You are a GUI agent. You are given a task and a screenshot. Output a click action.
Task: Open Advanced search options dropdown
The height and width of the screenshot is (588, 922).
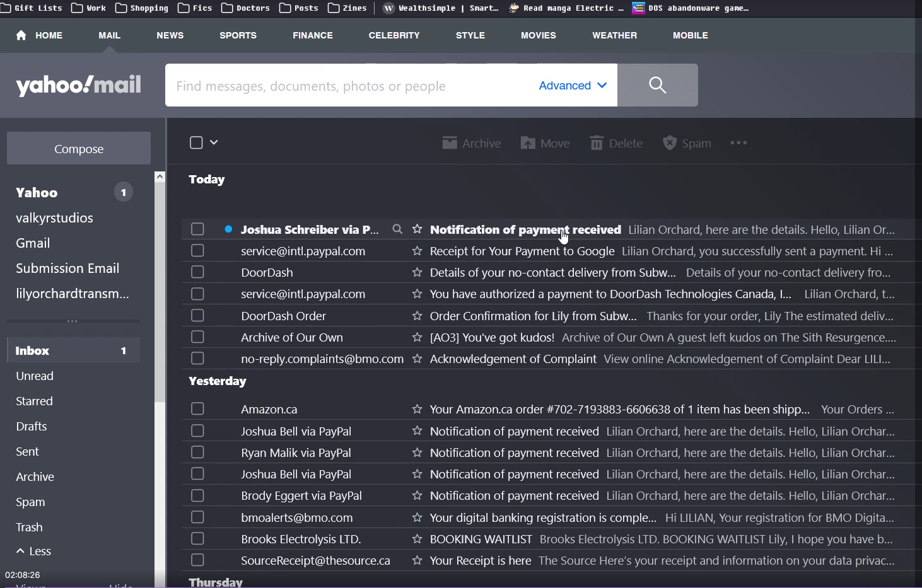click(x=573, y=85)
